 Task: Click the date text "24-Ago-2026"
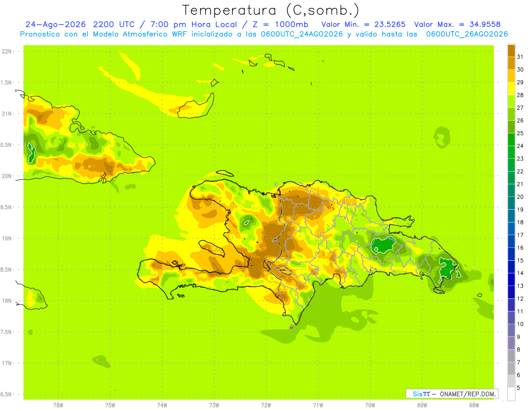pyautogui.click(x=56, y=24)
